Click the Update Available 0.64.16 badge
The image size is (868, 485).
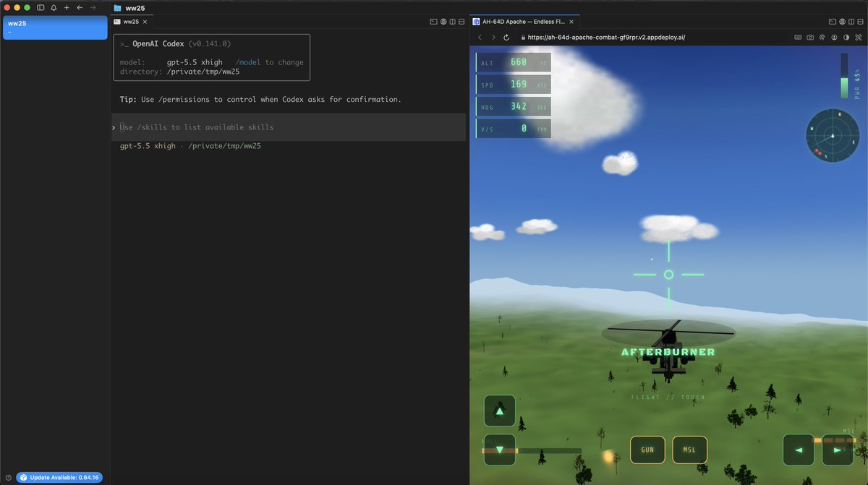tap(59, 477)
